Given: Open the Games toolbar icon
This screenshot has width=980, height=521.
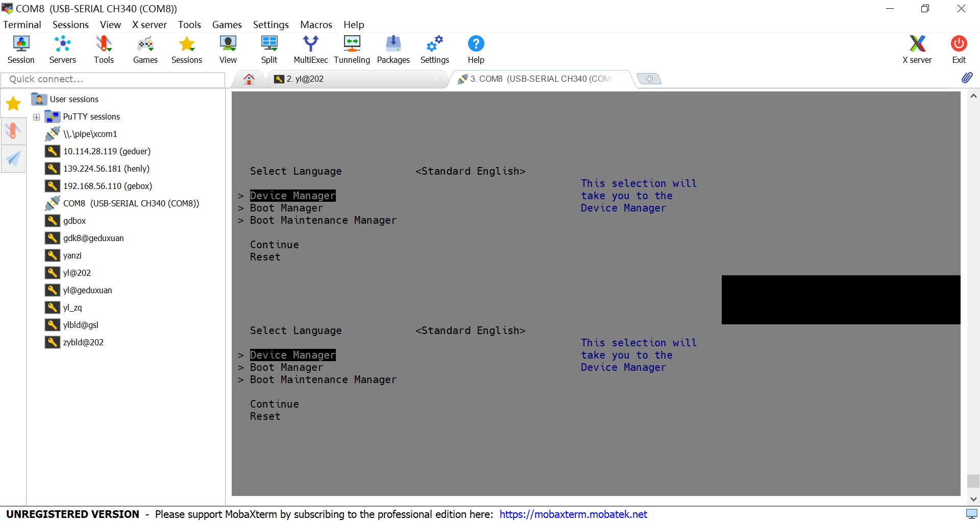Looking at the screenshot, I should (145, 50).
